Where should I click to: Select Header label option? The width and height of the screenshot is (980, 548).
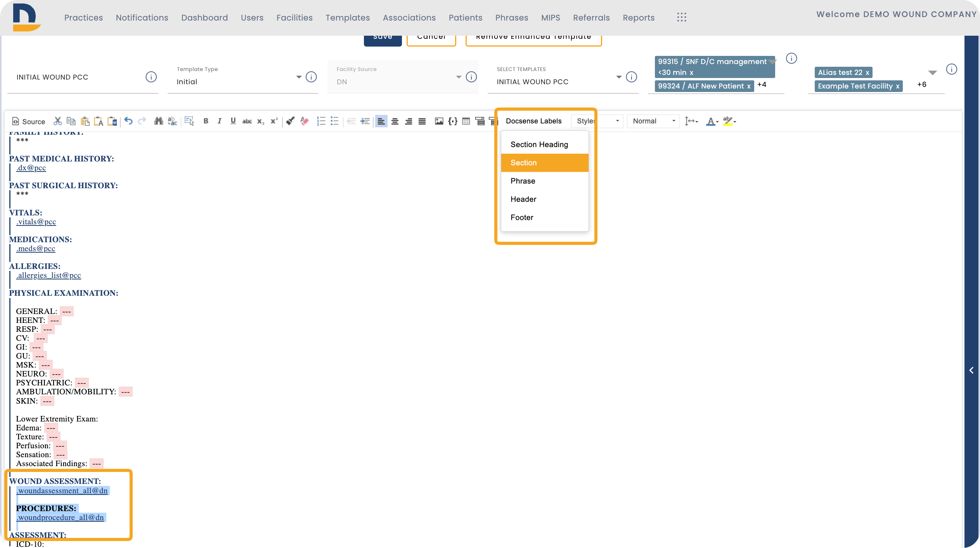[x=545, y=199]
